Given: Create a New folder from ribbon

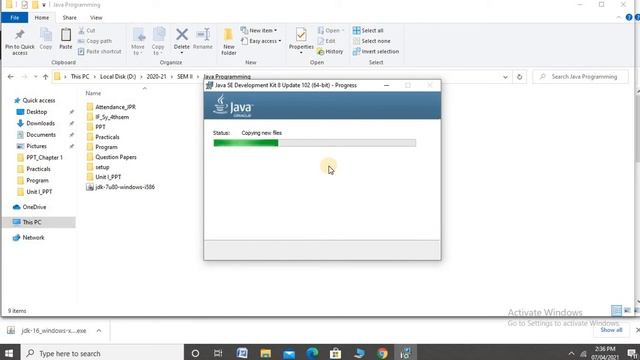Looking at the screenshot, I should click(x=229, y=41).
